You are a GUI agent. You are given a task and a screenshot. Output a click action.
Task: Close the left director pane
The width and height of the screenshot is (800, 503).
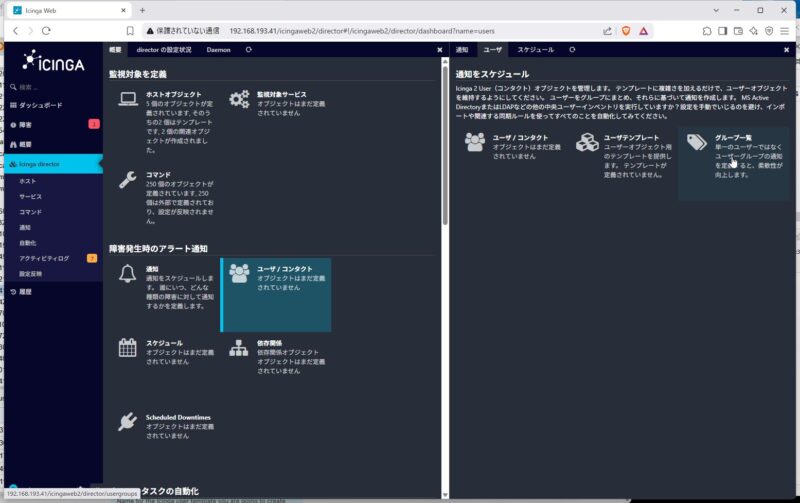pyautogui.click(x=440, y=50)
